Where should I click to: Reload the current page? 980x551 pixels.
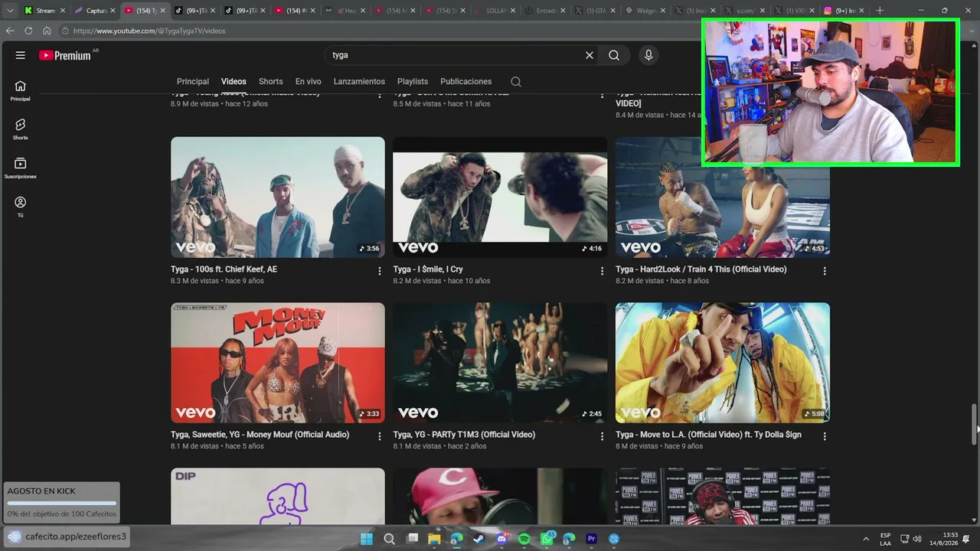tap(28, 31)
